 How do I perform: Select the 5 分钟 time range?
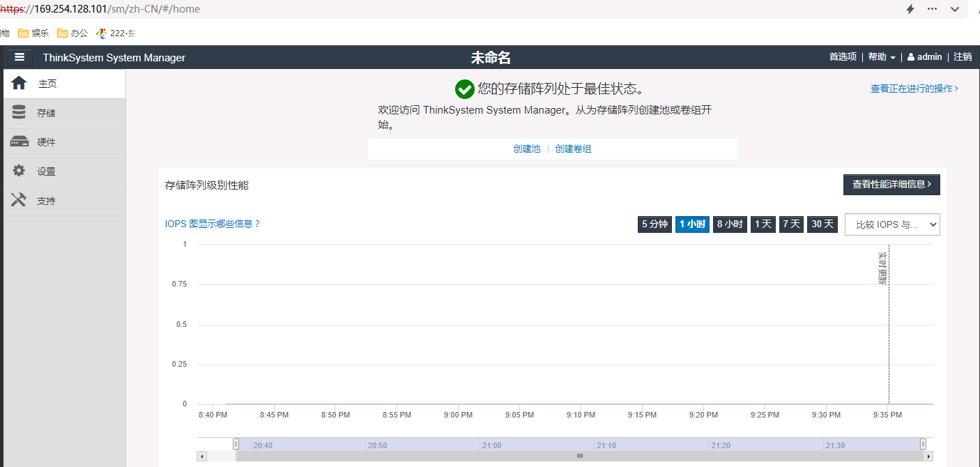pyautogui.click(x=654, y=224)
